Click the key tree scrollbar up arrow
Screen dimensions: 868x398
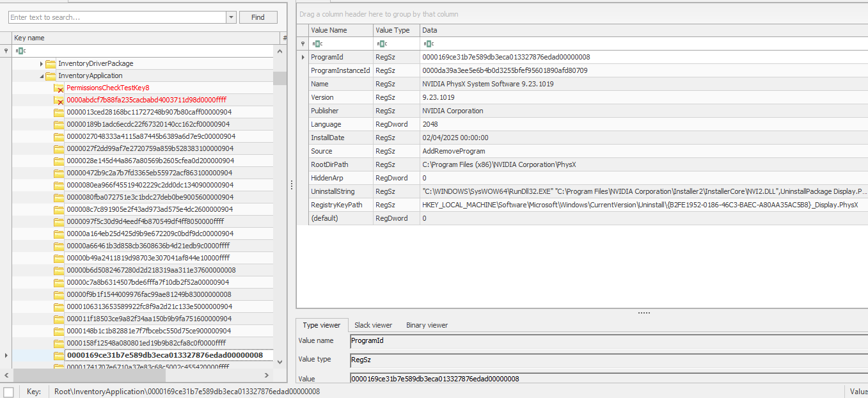point(280,51)
